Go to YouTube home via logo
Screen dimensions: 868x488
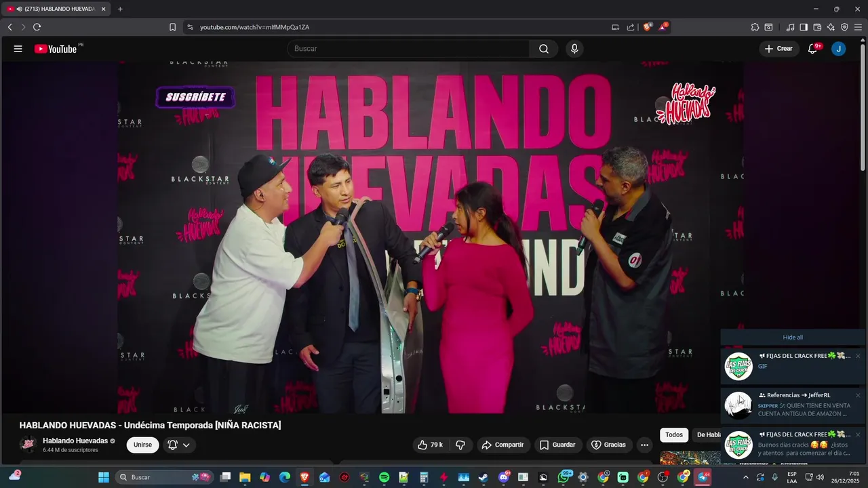click(56, 49)
